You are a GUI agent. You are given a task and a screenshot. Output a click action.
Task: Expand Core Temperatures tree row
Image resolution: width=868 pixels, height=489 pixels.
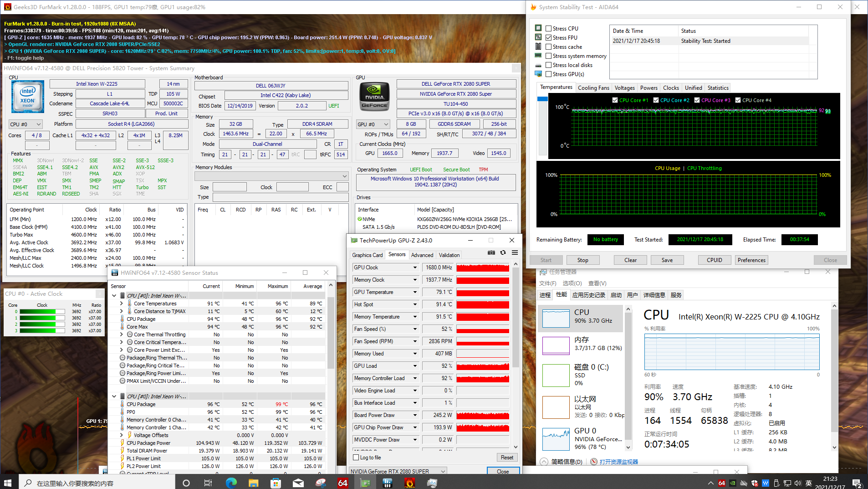122,304
